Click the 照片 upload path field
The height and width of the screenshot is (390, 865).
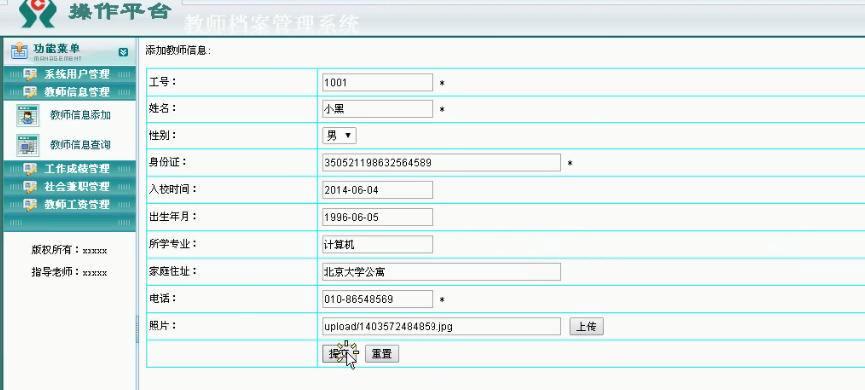point(441,327)
